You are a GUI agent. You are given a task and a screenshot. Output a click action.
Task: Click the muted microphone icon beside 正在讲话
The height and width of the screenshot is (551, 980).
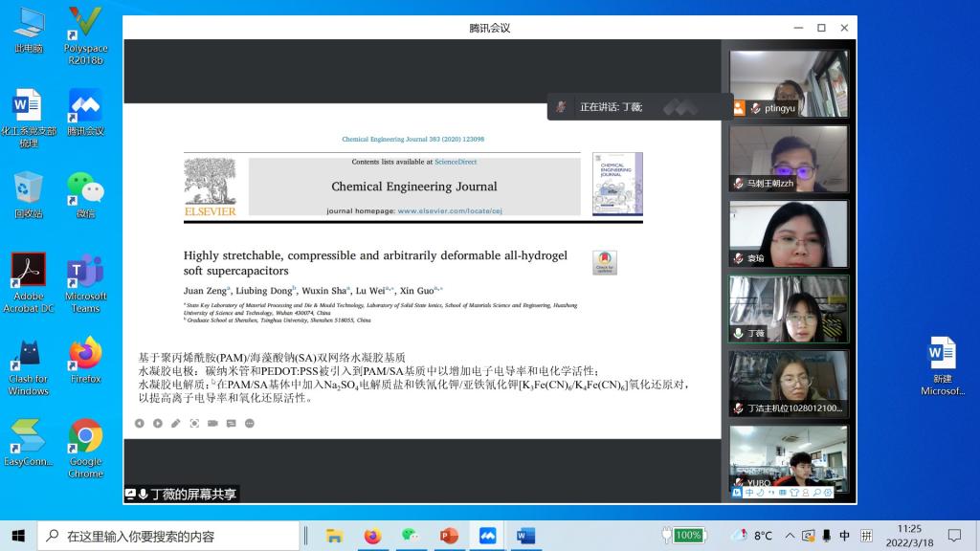click(x=562, y=107)
